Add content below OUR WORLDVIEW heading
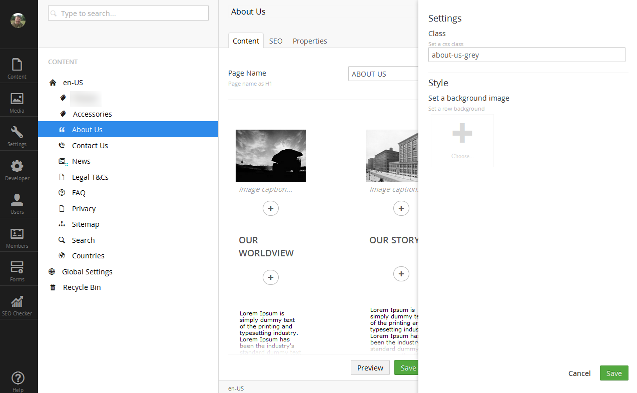This screenshot has width=637, height=393. (x=271, y=278)
